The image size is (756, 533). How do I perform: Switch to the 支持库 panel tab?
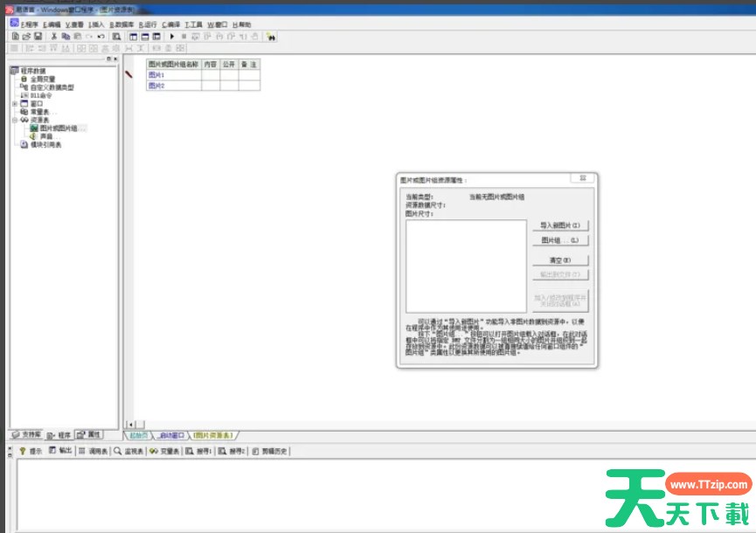click(x=26, y=434)
